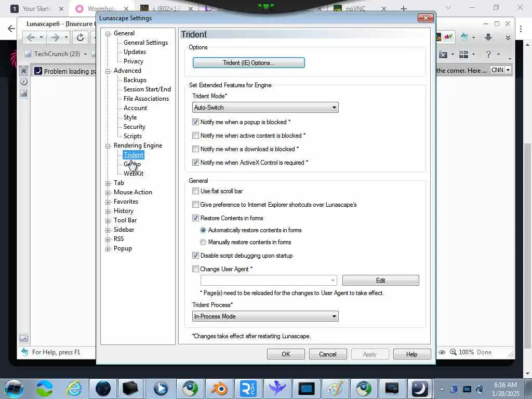Select WebKit rendering engine in tree

click(134, 174)
